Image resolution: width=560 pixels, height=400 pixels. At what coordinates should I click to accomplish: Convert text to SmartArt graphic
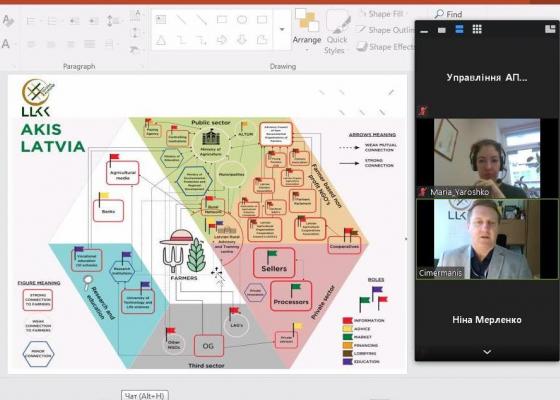coord(134,50)
